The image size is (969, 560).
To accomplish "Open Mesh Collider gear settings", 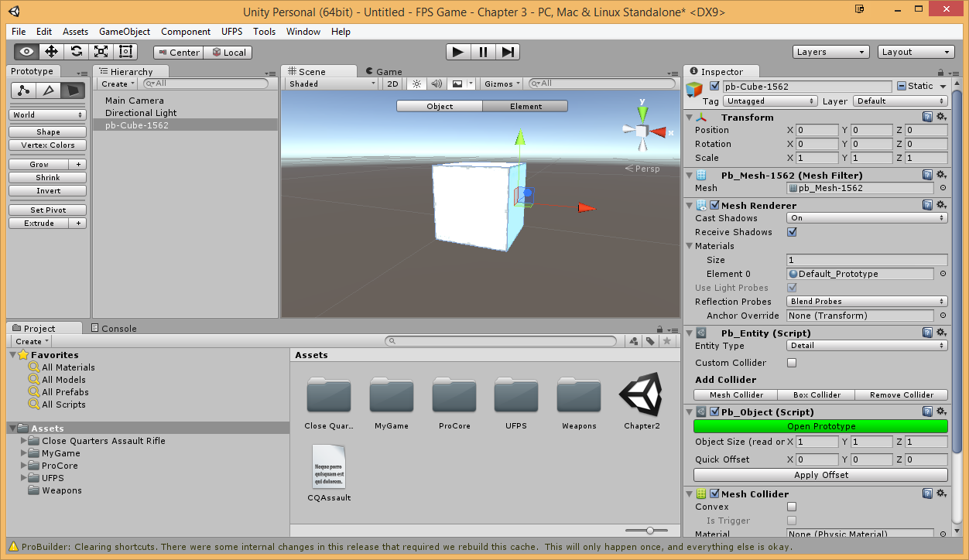I will tap(941, 493).
